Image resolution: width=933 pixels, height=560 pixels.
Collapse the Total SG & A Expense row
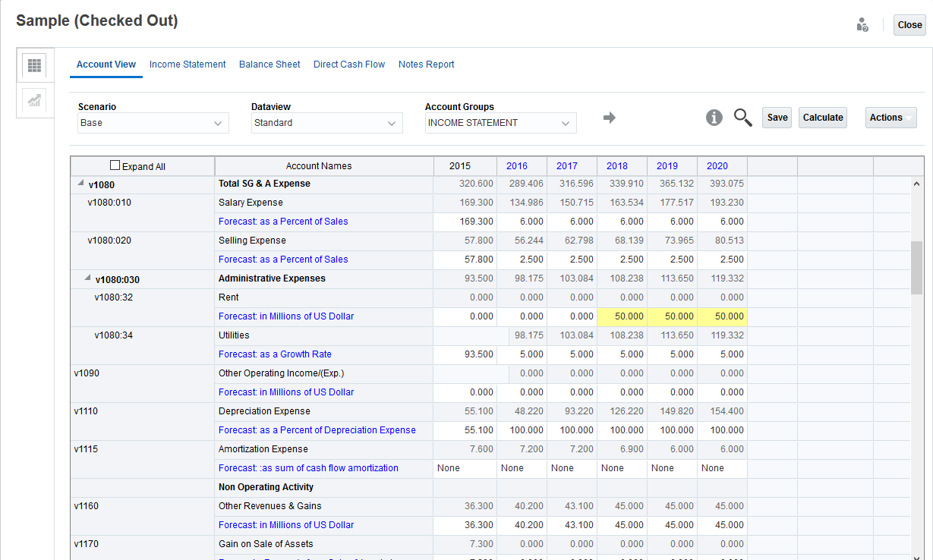coord(79,184)
